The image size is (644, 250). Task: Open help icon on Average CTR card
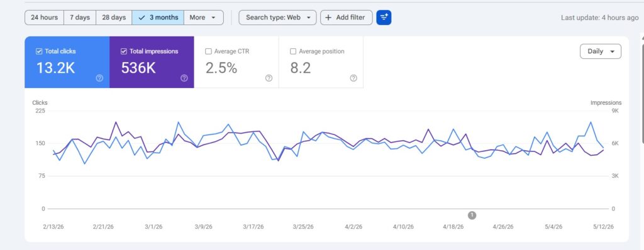269,78
